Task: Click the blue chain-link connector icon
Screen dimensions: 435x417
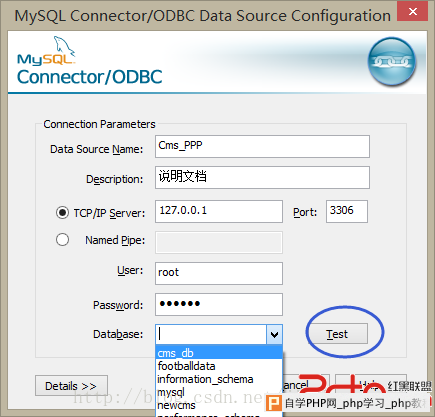Action: pyautogui.click(x=392, y=61)
